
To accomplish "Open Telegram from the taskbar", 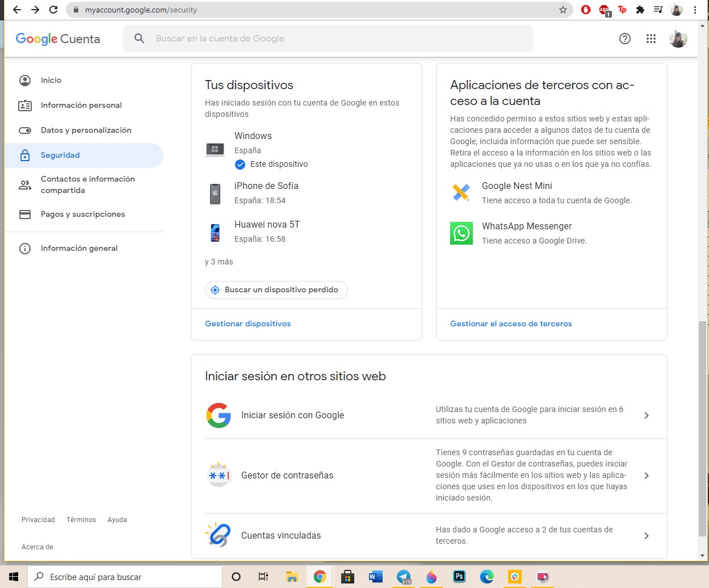I will (x=404, y=577).
